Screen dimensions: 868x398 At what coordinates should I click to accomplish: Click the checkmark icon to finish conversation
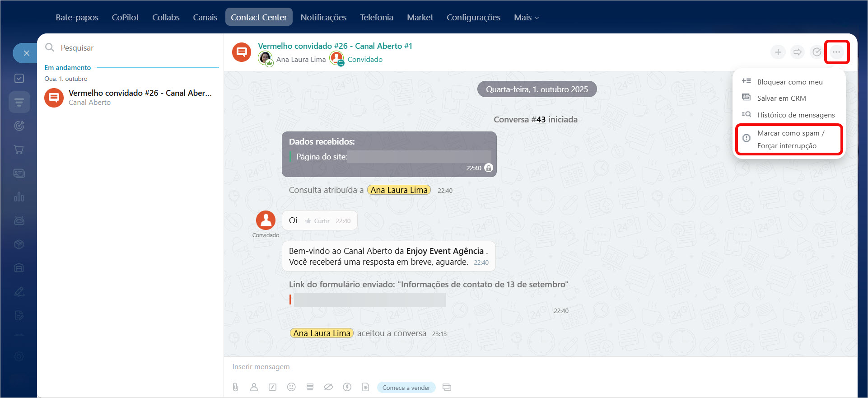[x=817, y=52]
